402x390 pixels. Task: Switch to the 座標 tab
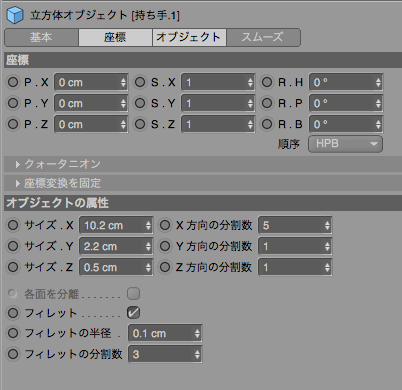(x=115, y=37)
